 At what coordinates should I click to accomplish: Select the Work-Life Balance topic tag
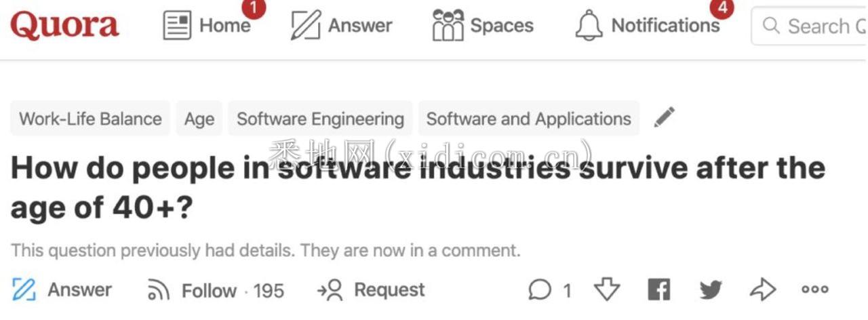[x=90, y=119]
